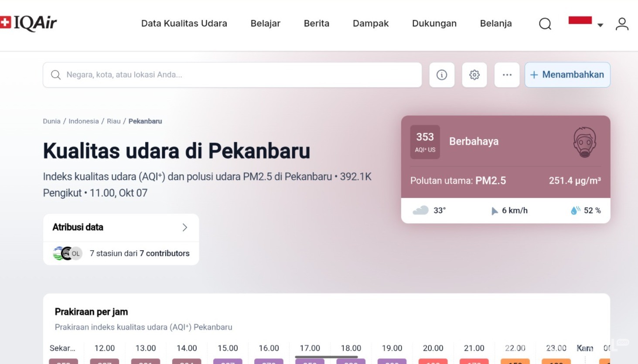The image size is (638, 364).
Task: Open the Belanja menu item
Action: point(496,24)
